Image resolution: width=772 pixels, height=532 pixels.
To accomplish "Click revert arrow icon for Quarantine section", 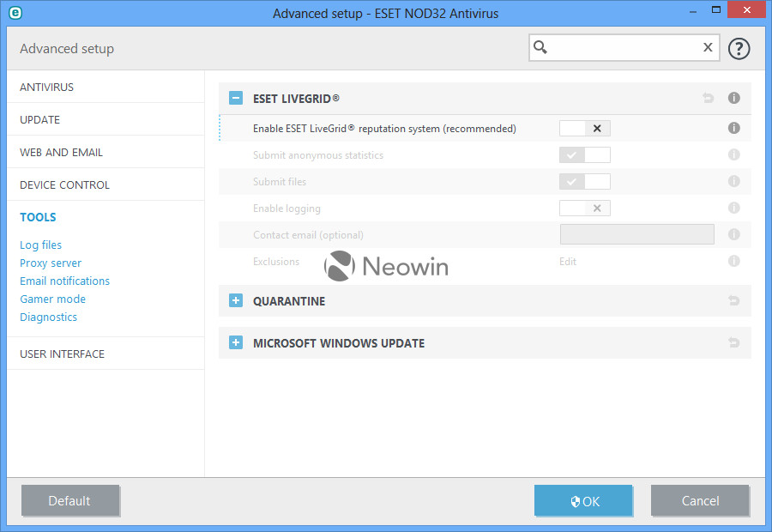I will pos(733,300).
